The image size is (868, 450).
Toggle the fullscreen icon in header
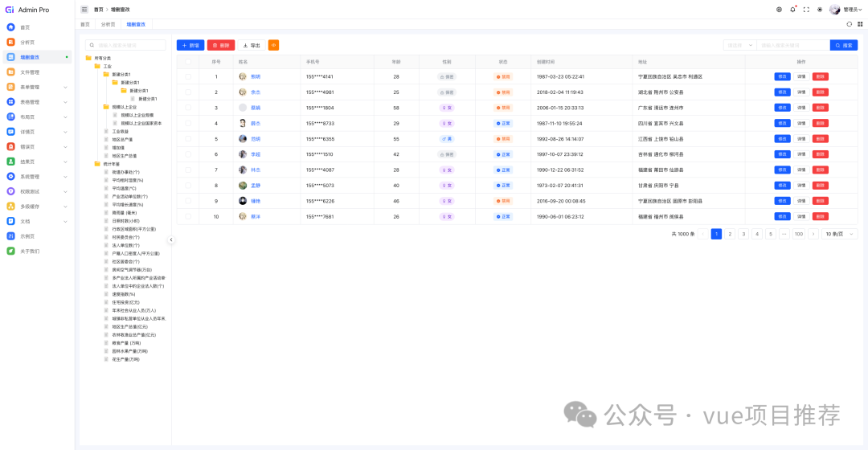(x=806, y=10)
